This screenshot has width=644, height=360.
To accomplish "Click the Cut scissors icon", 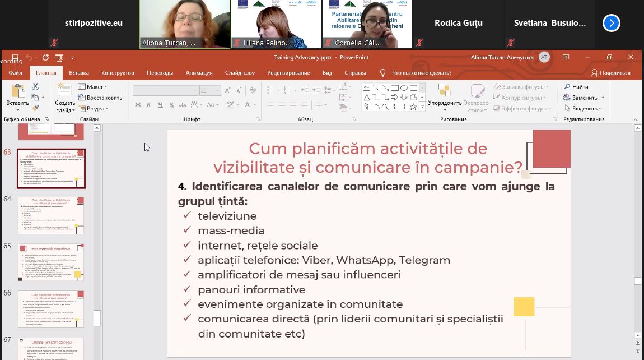I will pos(35,86).
